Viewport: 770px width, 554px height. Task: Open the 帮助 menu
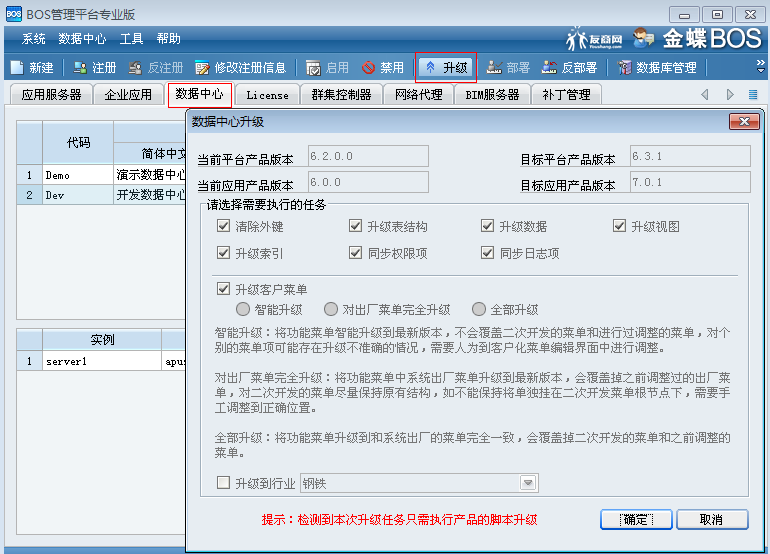point(168,39)
